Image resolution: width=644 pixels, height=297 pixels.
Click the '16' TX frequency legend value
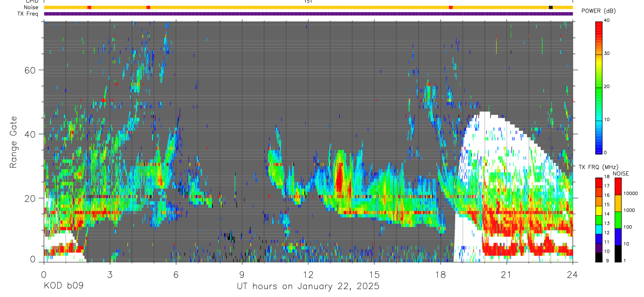608,195
